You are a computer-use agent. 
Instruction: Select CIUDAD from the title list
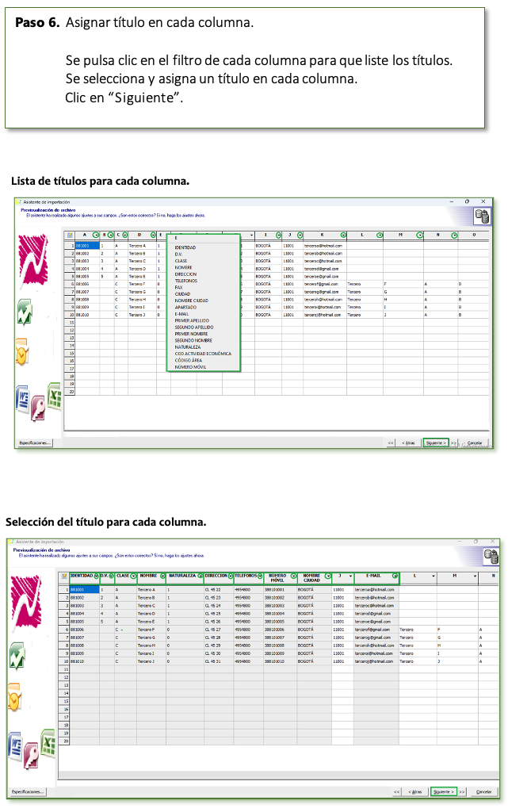pos(183,293)
